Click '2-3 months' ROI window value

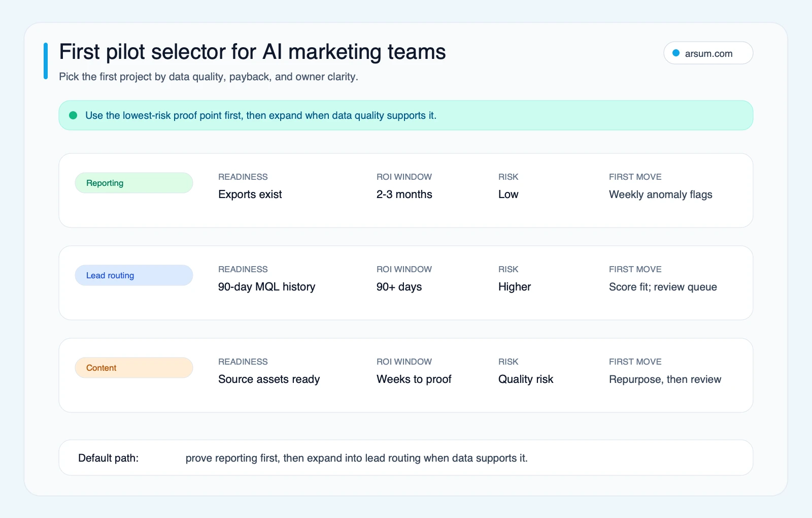point(404,195)
